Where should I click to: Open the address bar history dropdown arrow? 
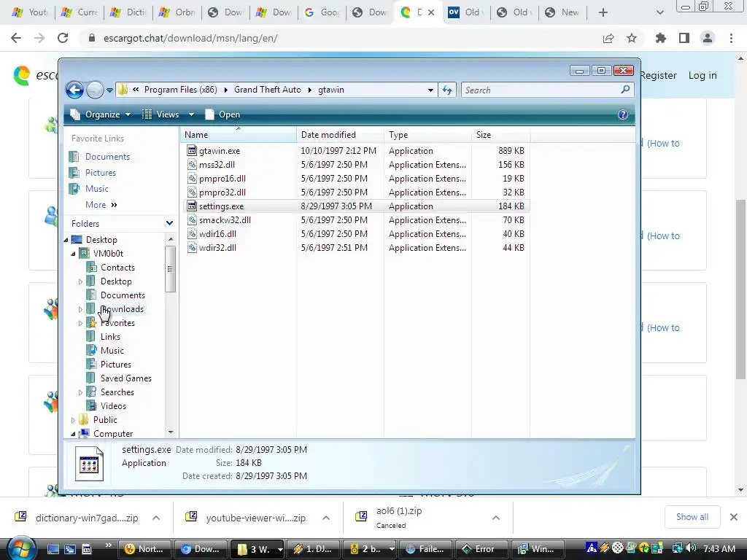[430, 90]
